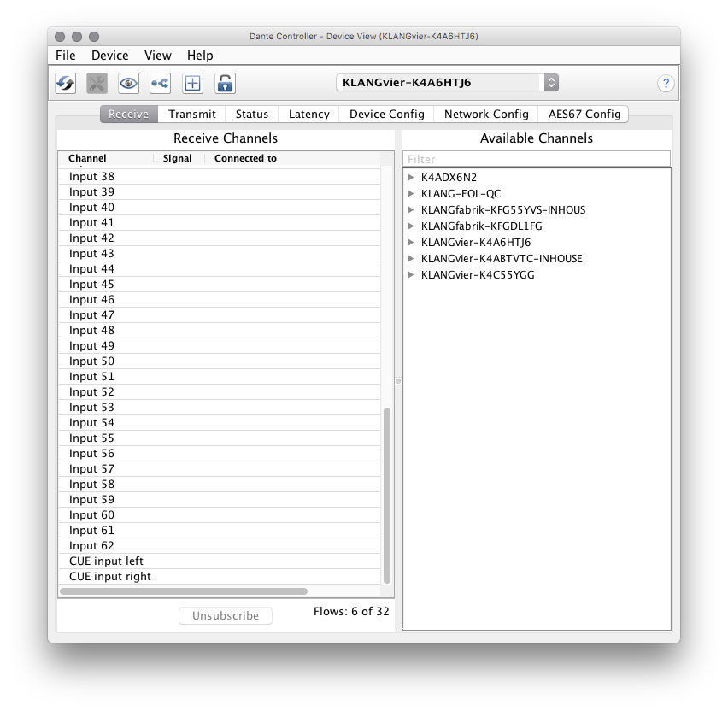This screenshot has height=711, width=728.
Task: Select the KLANGvier-K4ABTVTC-INHOUSE device name
Action: [x=502, y=259]
